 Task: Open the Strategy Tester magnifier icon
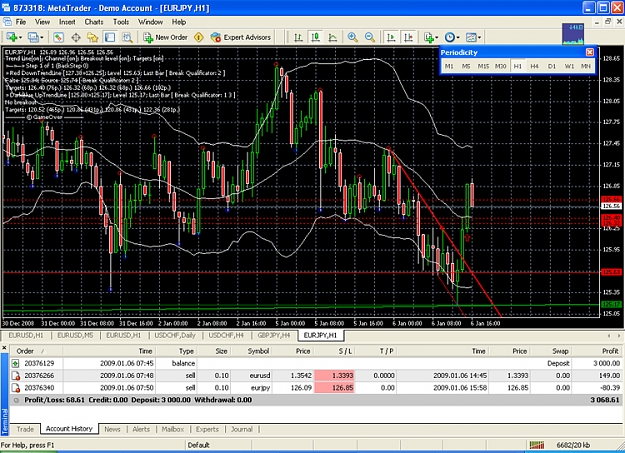point(127,37)
